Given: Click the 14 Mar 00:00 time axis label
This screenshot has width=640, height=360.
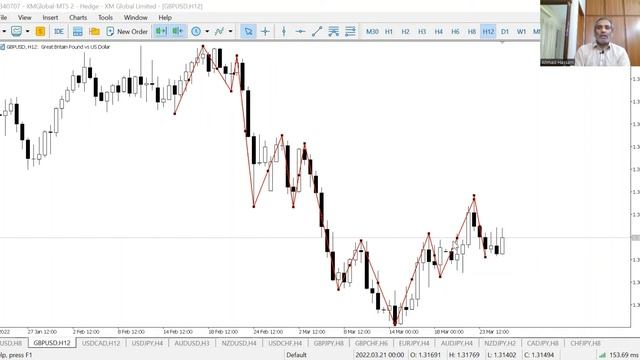Looking at the screenshot, I should [404, 332].
